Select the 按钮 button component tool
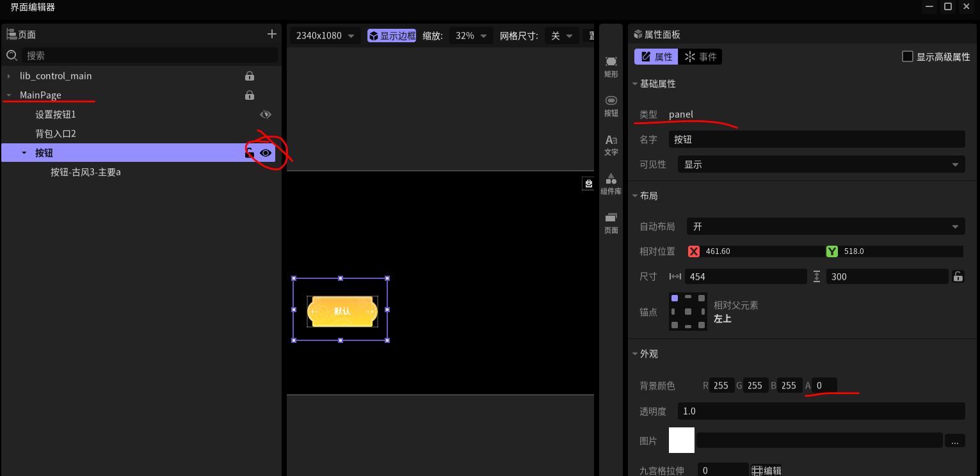980x476 pixels. click(611, 106)
